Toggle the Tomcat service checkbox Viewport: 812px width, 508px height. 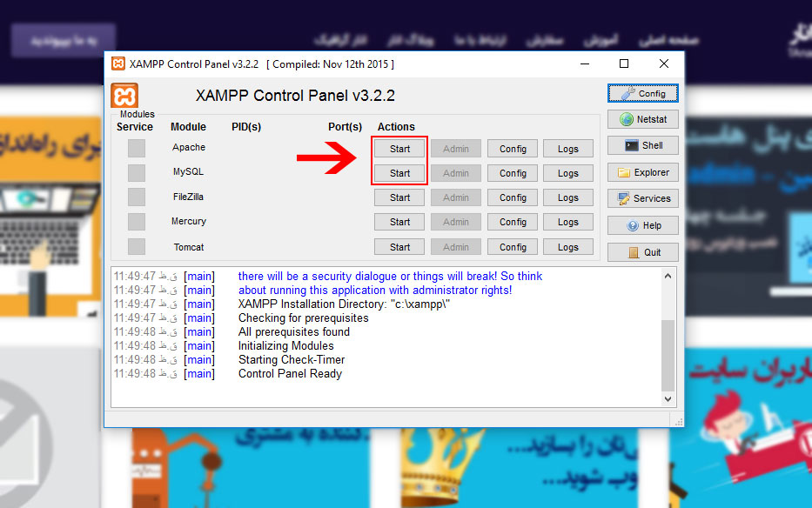(x=137, y=246)
